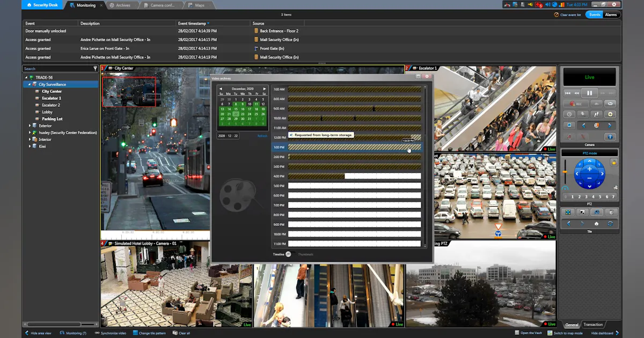Click the search filter funnel icon
Image resolution: width=644 pixels, height=338 pixels.
pos(96,69)
